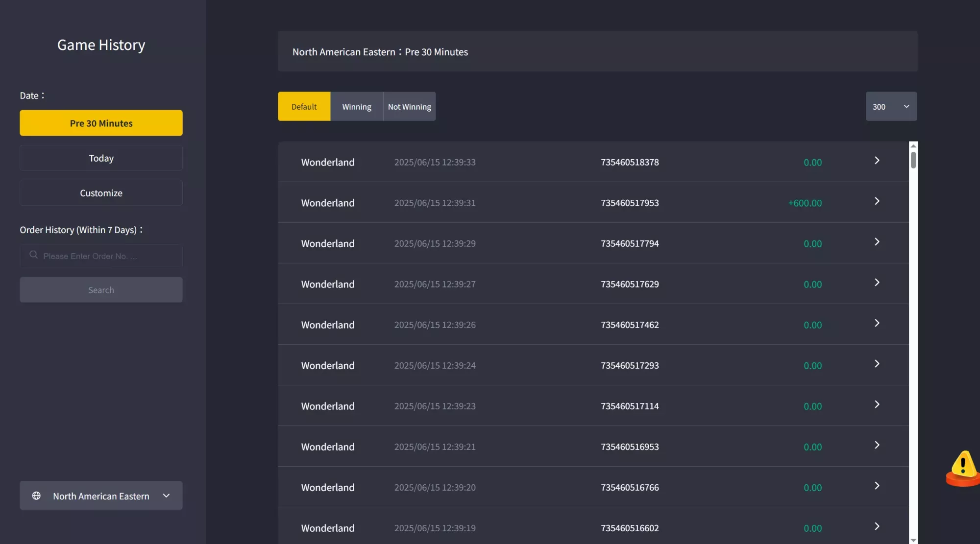Choose the Pre 30 Minutes date option
The image size is (980, 544).
pos(101,123)
